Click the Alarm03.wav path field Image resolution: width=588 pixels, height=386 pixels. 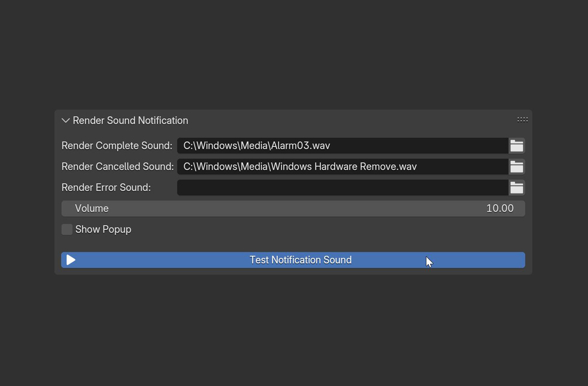point(342,146)
